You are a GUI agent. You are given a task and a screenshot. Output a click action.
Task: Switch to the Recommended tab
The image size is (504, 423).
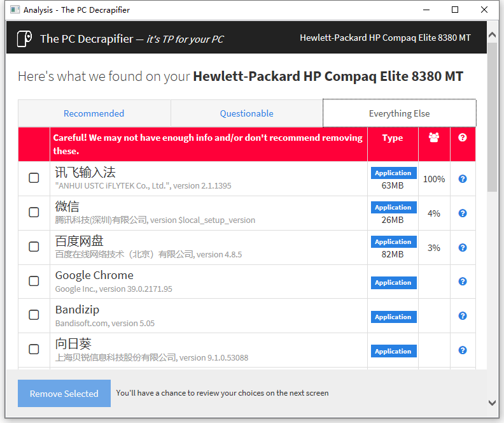coord(94,113)
